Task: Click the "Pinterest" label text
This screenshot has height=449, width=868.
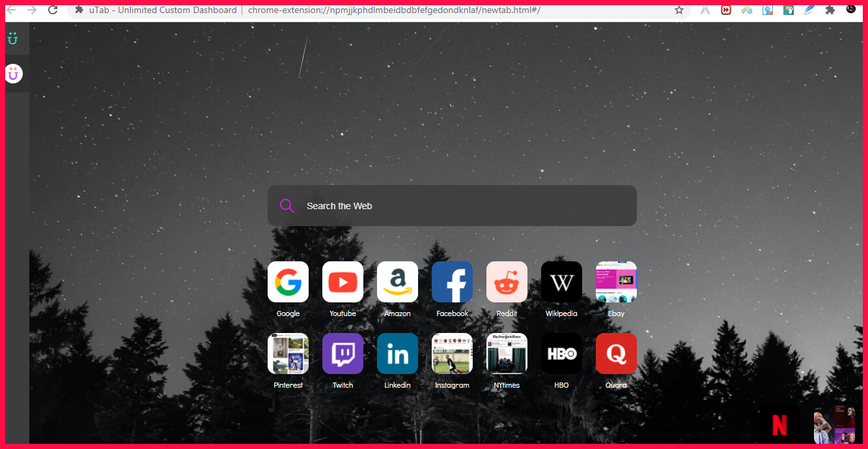Action: pos(288,385)
